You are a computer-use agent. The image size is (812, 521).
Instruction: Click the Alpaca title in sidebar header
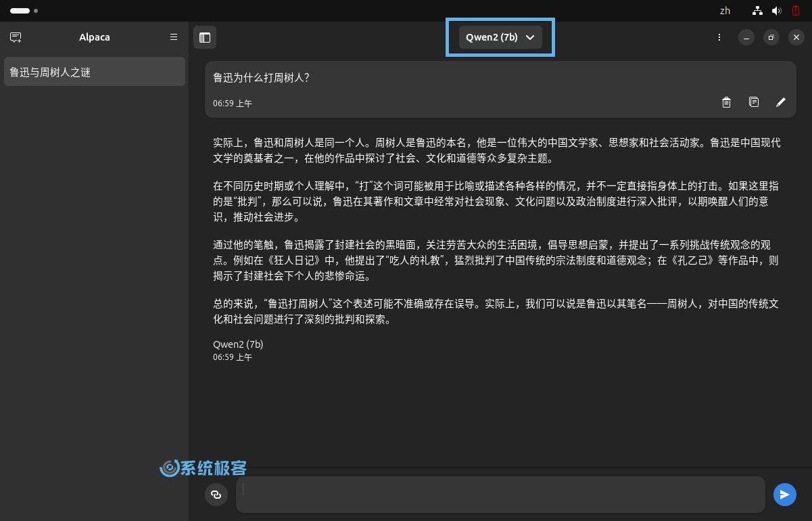click(95, 37)
